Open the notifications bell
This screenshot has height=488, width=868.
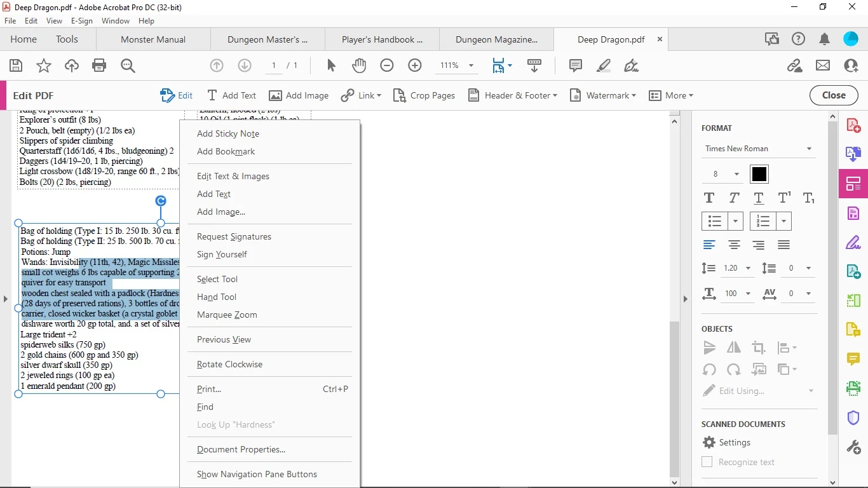825,39
